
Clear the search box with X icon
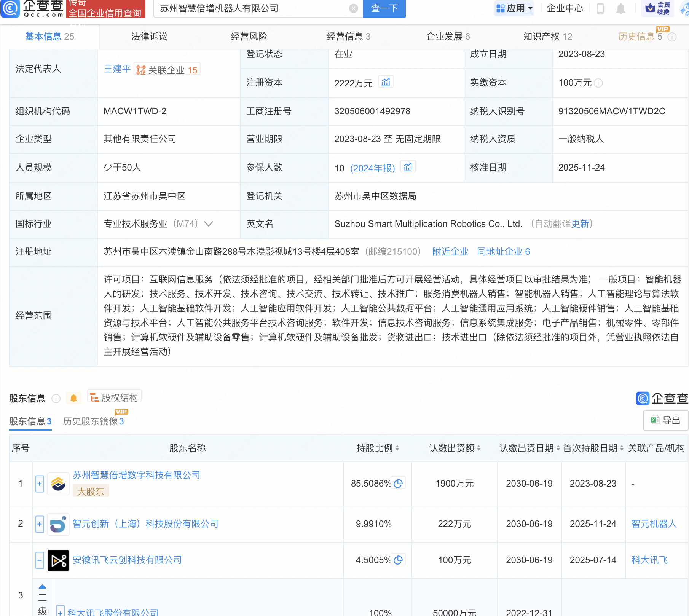[354, 8]
